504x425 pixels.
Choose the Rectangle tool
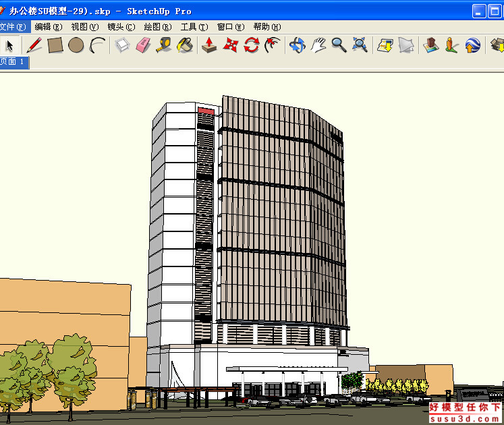[55, 45]
